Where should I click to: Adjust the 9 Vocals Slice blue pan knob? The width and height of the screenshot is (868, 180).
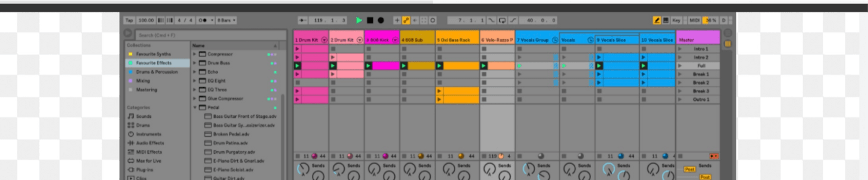621,156
